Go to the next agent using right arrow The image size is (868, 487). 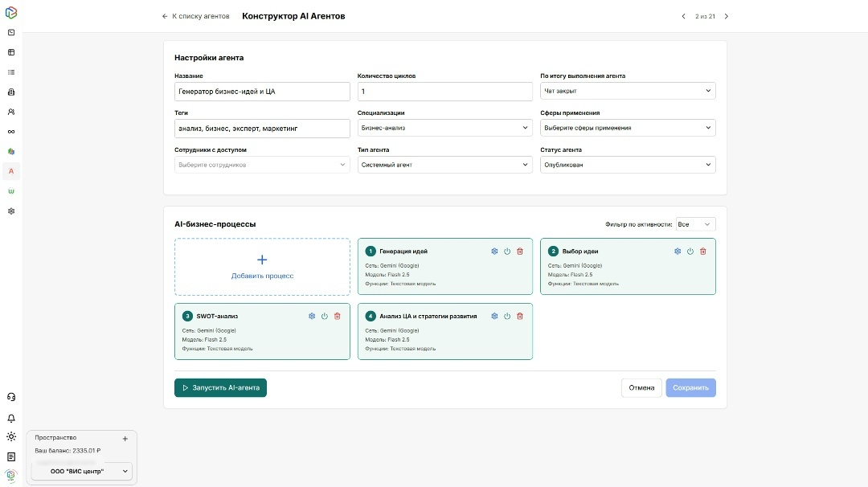[727, 16]
